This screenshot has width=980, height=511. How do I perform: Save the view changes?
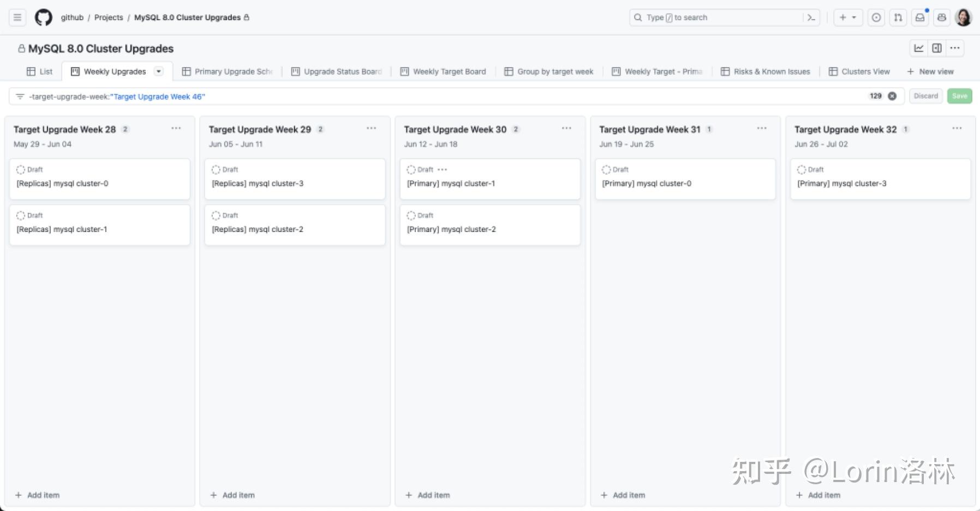(x=960, y=96)
